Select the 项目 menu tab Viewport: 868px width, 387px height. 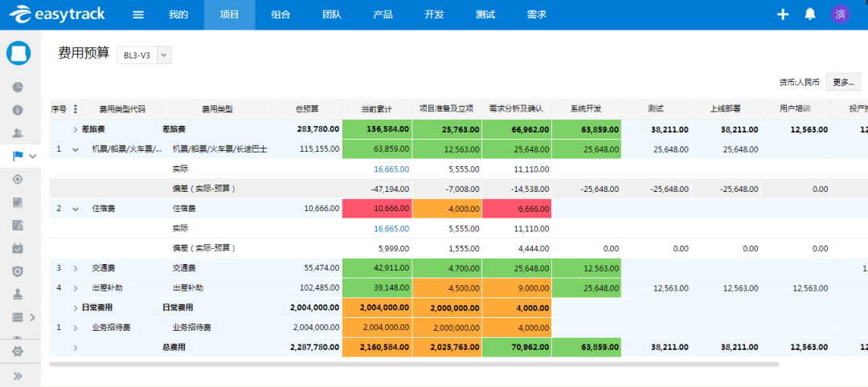tap(229, 15)
